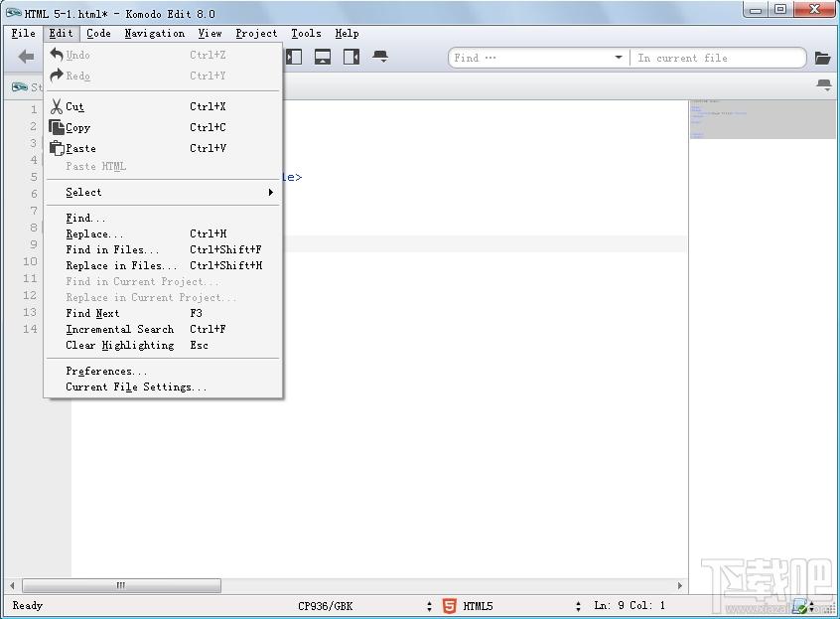
Task: Choose Incremental Search
Action: pyautogui.click(x=163, y=329)
